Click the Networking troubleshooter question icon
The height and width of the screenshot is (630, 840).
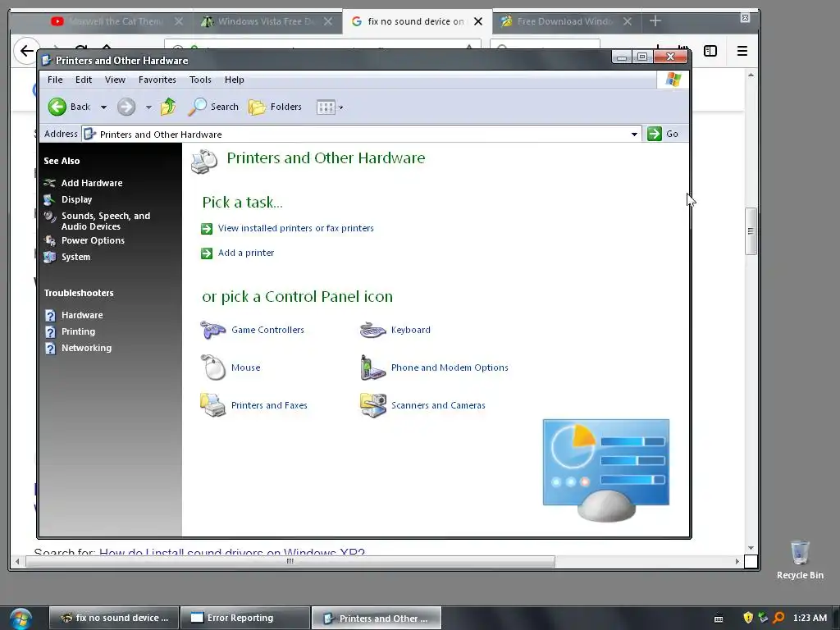tap(50, 349)
